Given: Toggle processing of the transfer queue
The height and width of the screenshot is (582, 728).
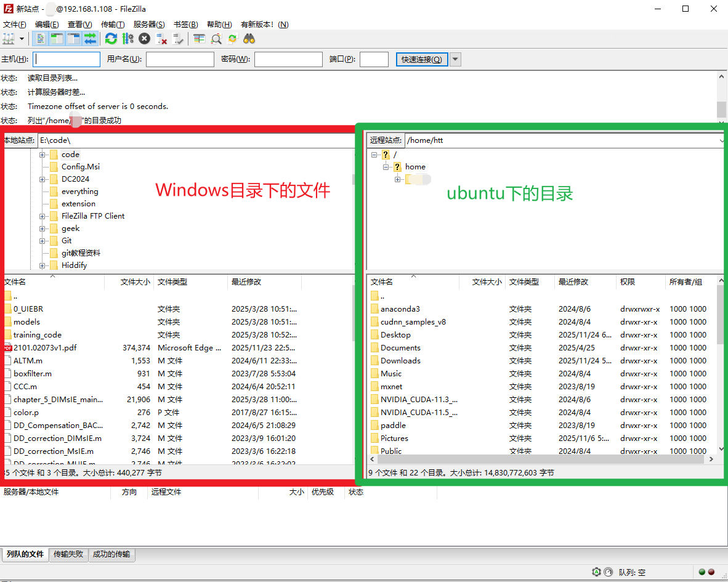Looking at the screenshot, I should [x=127, y=39].
